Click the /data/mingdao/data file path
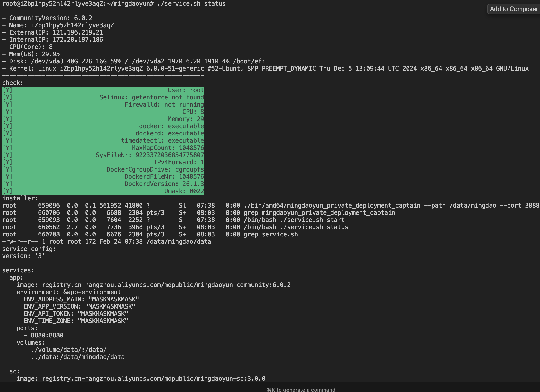 pos(179,242)
